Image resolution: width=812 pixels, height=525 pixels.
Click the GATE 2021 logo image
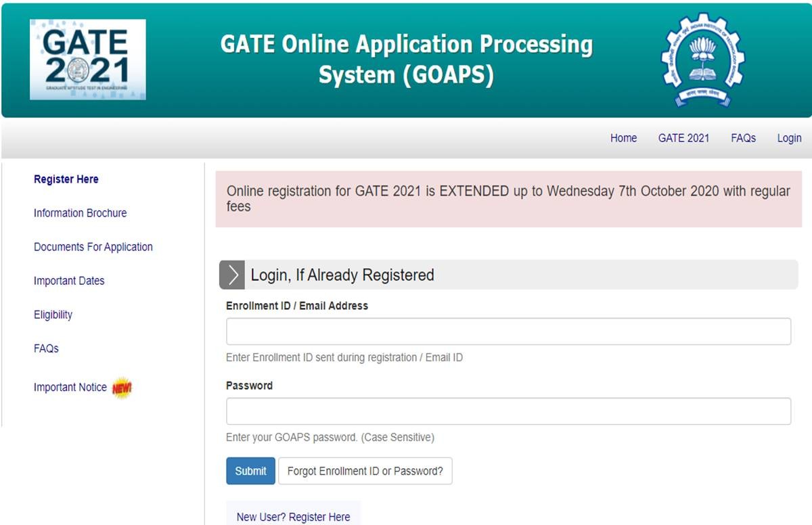(87, 60)
